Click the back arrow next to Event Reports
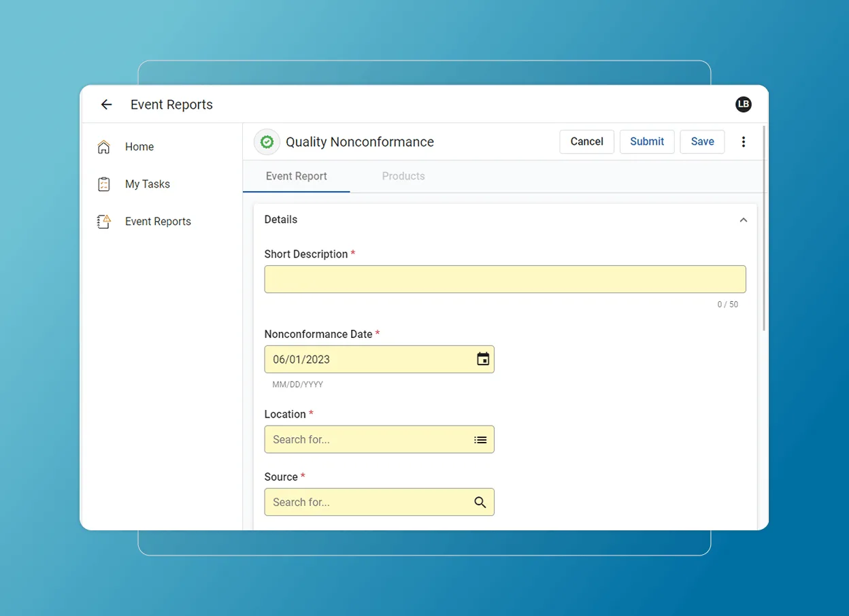The height and width of the screenshot is (616, 849). 106,104
